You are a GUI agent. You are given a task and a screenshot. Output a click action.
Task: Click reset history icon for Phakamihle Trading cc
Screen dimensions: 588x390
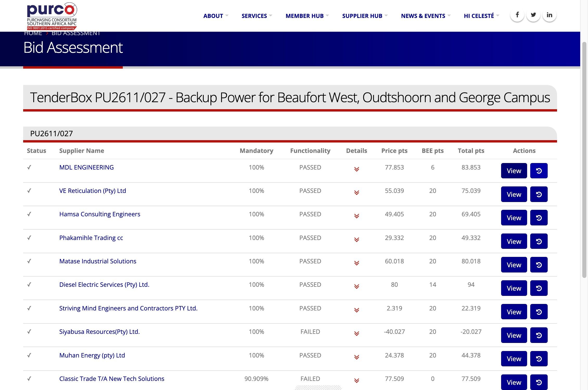[x=539, y=241]
